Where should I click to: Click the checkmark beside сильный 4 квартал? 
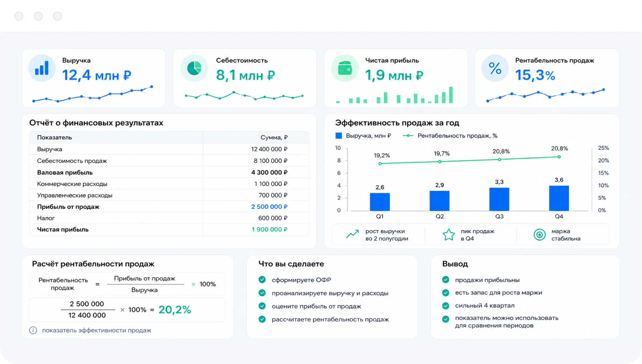pyautogui.click(x=446, y=306)
